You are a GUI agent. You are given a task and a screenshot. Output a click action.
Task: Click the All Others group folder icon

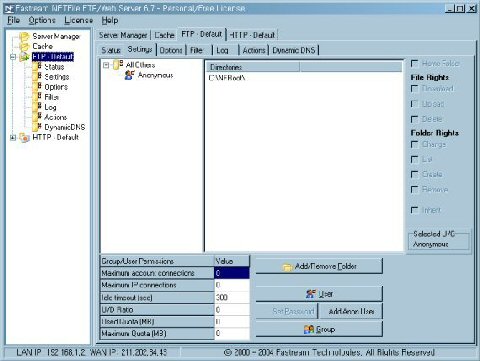pyautogui.click(x=118, y=65)
